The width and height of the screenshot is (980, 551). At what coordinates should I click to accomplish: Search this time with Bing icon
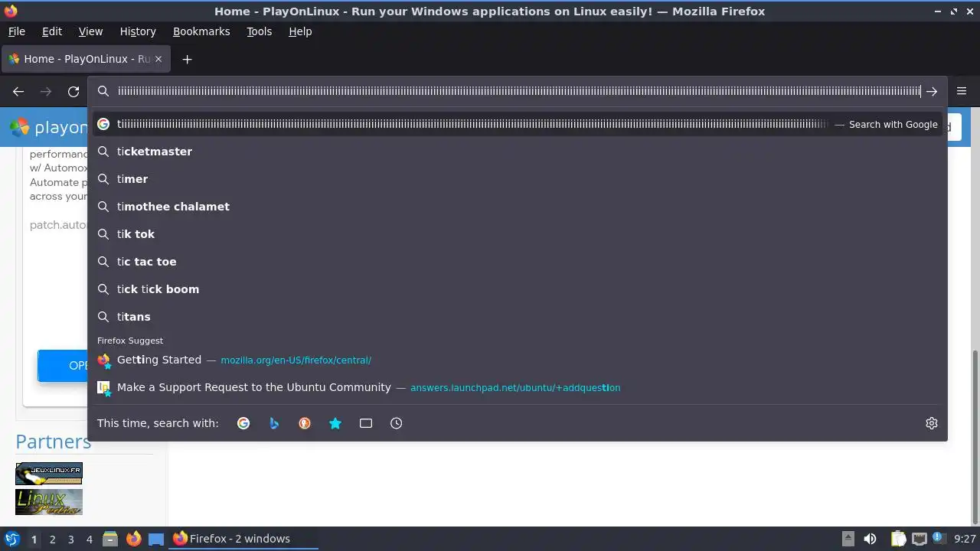274,423
